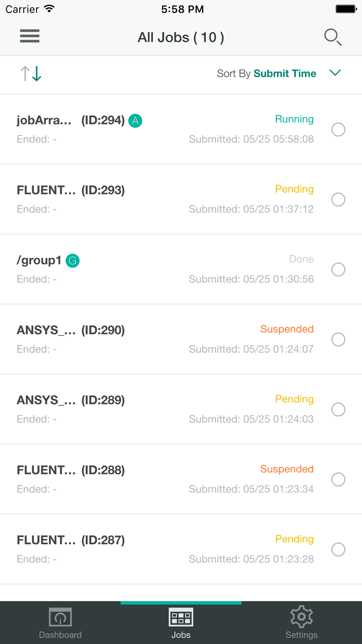Tap the array badge on job 294
362x644 pixels.
pos(135,121)
